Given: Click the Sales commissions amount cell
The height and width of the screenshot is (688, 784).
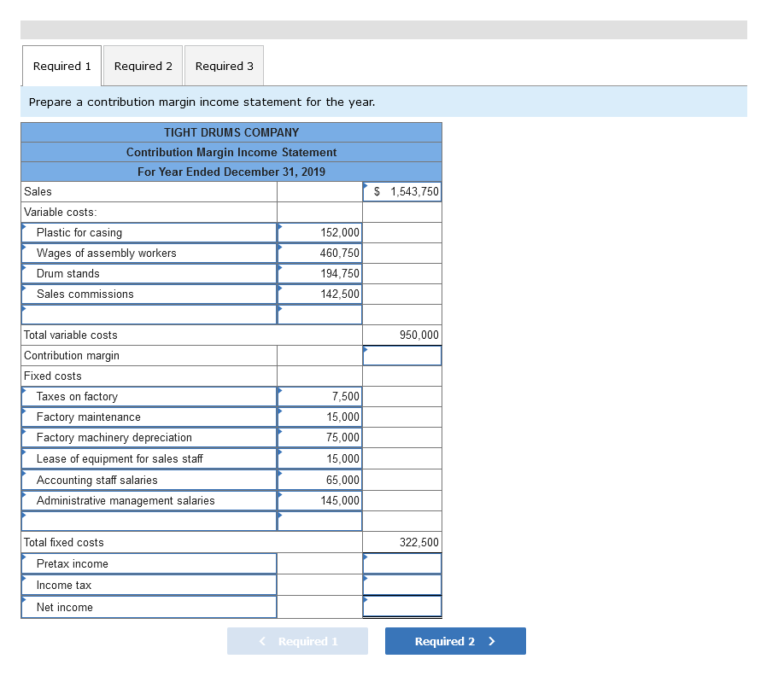Looking at the screenshot, I should click(x=319, y=294).
